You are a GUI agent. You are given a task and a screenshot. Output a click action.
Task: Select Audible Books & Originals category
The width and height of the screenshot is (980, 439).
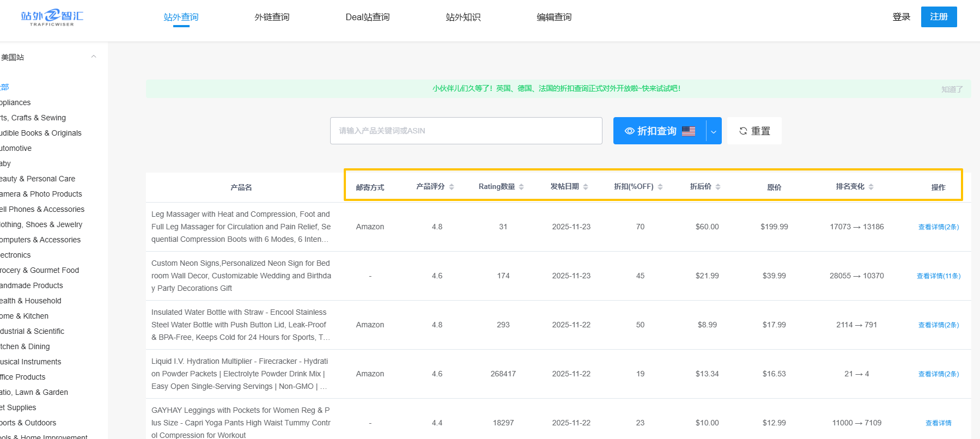point(41,133)
